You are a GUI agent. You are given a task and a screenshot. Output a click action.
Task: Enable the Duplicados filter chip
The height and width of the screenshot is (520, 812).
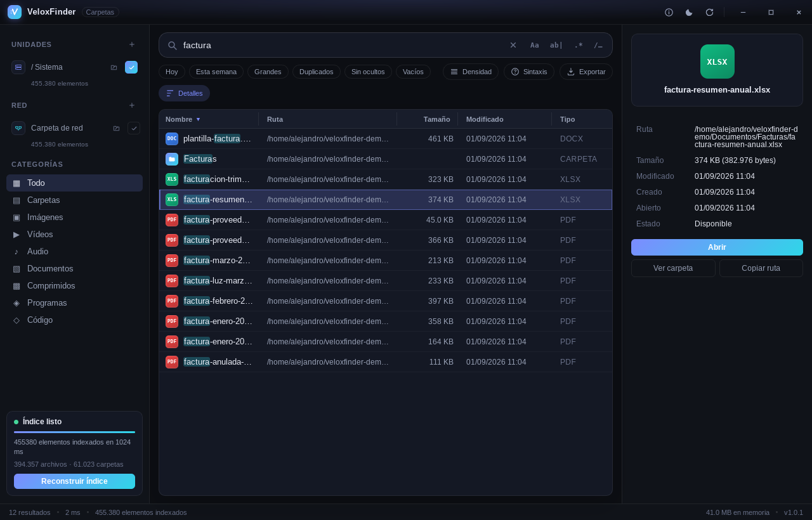(317, 72)
